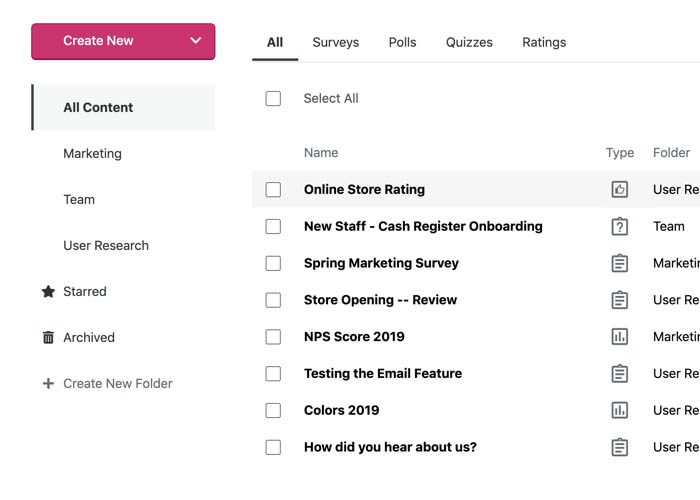Open the User Research folder in sidebar
Viewport: 700px width, 500px height.
[106, 246]
